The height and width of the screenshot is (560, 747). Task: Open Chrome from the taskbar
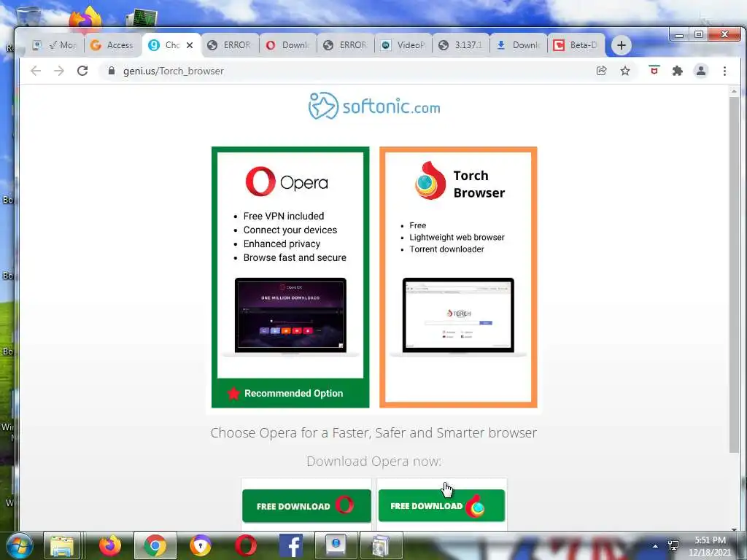[x=155, y=545]
